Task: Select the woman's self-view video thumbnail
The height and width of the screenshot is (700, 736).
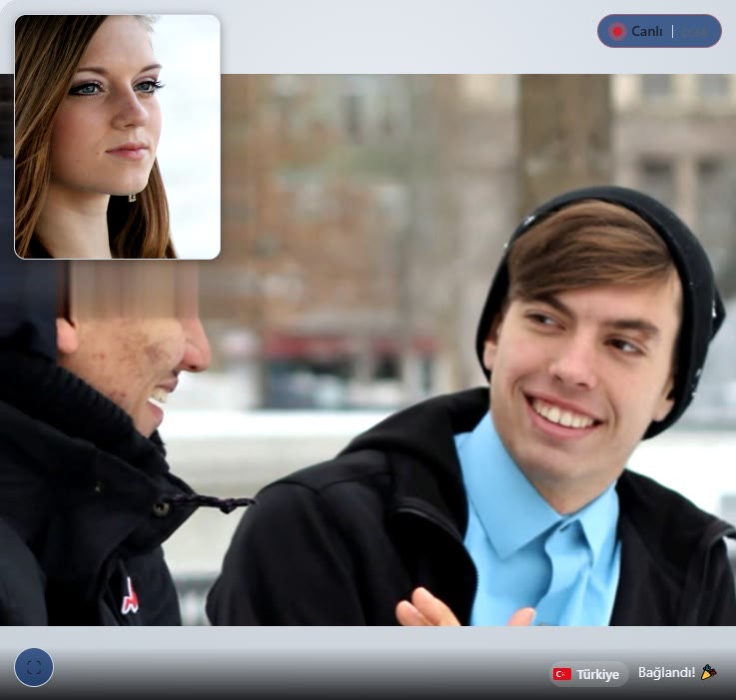Action: [x=118, y=137]
